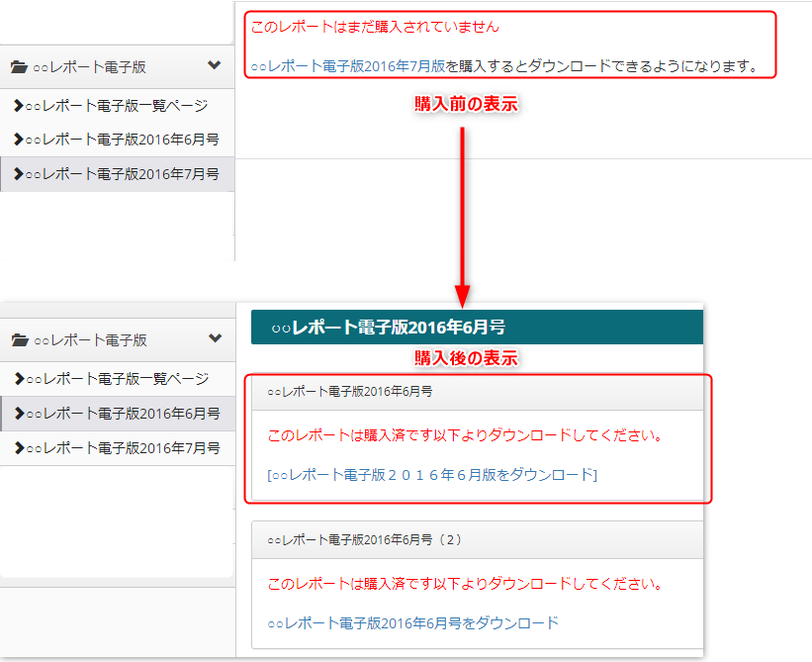This screenshot has height=662, width=812.
Task: Click ○○レポート電子版2016年6月号をダウンロード link
Action: 413,623
